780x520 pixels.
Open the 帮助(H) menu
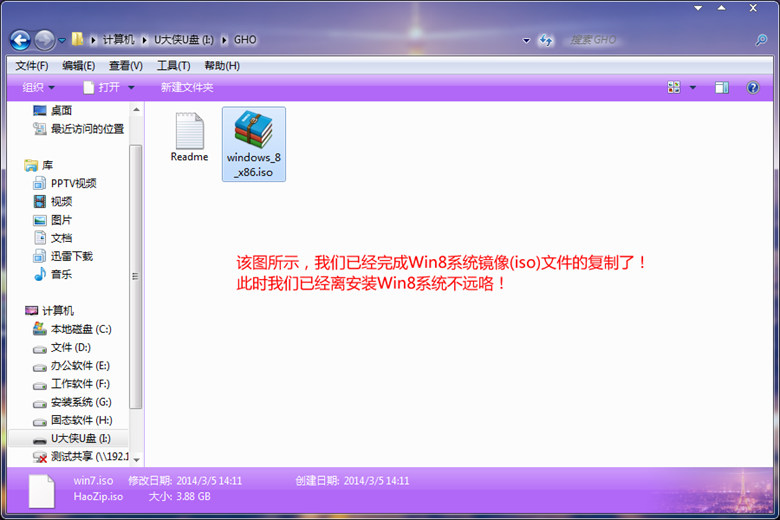tap(222, 66)
